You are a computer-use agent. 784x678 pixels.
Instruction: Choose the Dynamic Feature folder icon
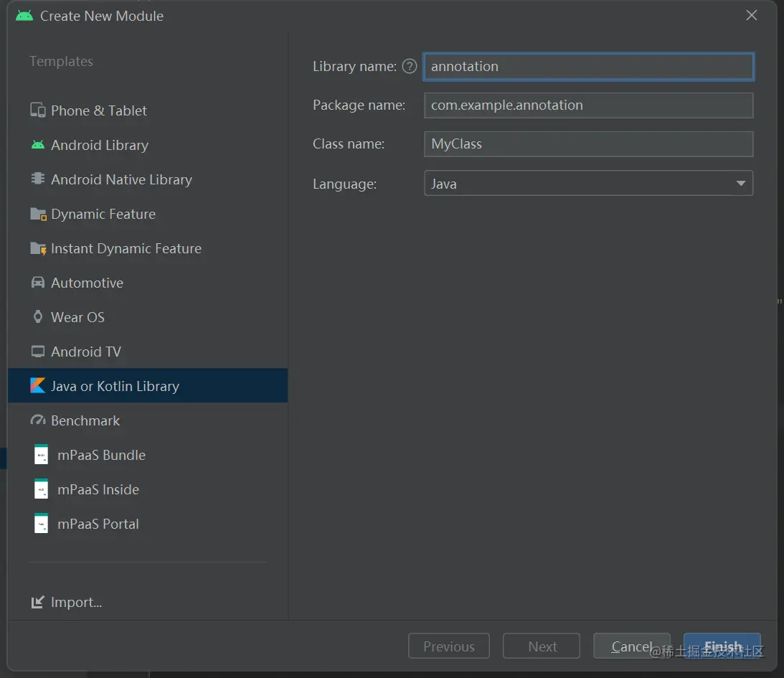point(38,214)
